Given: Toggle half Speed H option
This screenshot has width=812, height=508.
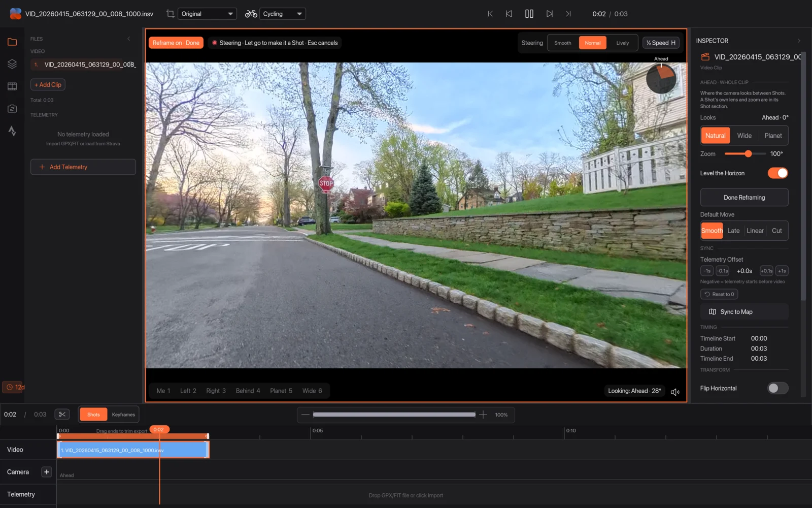Looking at the screenshot, I should [661, 43].
